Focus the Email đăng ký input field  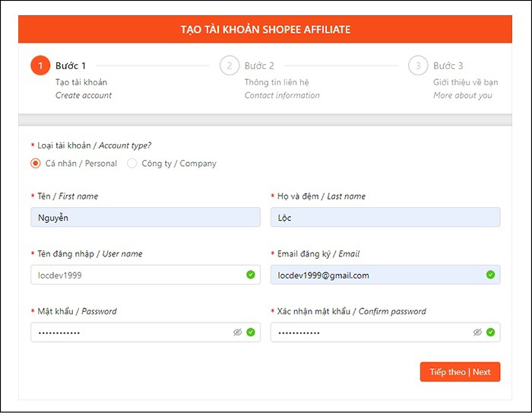pyautogui.click(x=385, y=275)
